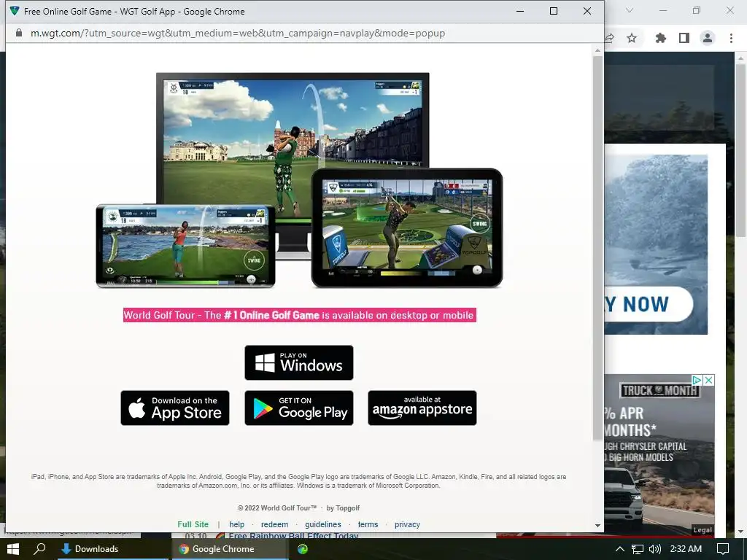Image resolution: width=747 pixels, height=560 pixels.
Task: Click the popup scrollbar up arrow
Action: (597, 50)
